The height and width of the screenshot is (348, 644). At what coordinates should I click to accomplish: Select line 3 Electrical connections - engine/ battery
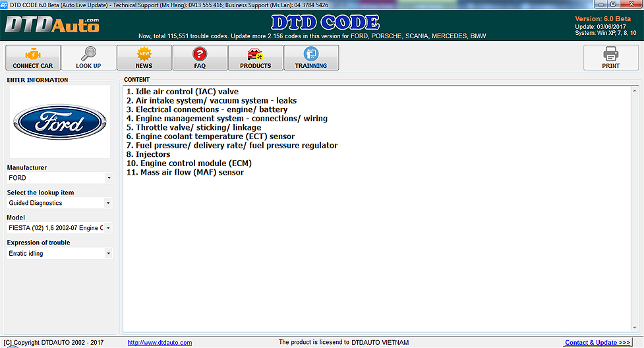207,109
